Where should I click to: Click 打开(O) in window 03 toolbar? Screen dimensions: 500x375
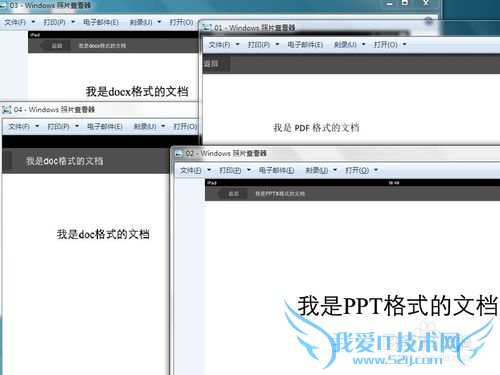[x=181, y=22]
